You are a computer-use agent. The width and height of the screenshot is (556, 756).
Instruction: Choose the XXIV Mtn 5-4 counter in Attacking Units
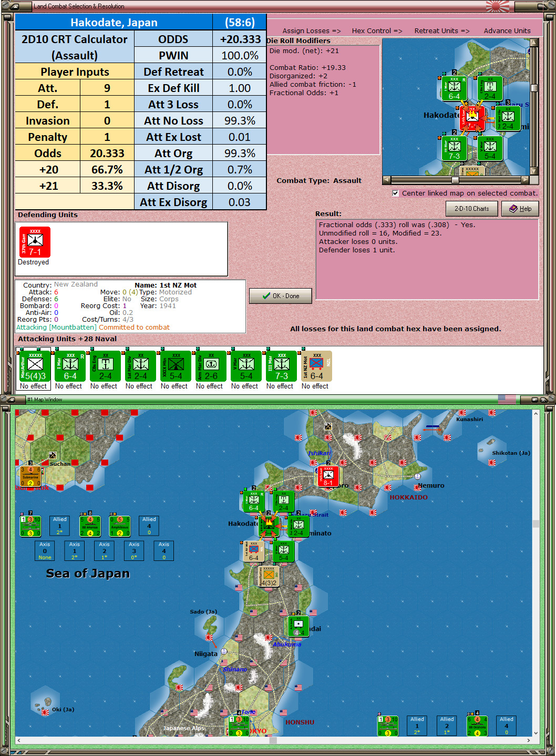click(176, 366)
